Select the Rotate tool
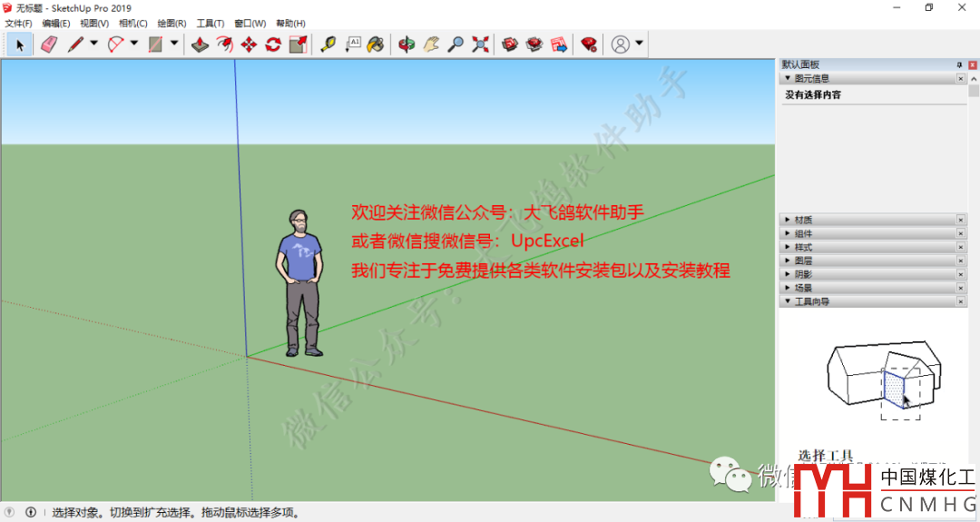The height and width of the screenshot is (522, 980). click(x=273, y=44)
